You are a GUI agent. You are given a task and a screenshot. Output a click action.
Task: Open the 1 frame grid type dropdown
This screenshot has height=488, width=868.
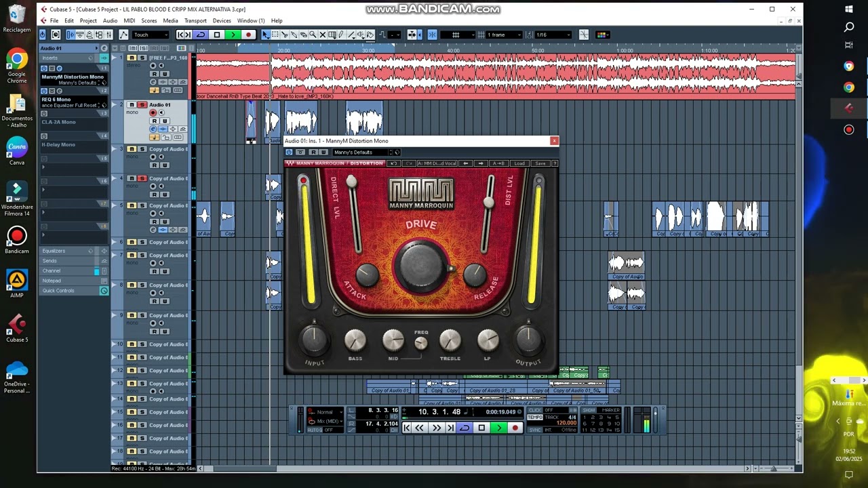click(x=504, y=35)
